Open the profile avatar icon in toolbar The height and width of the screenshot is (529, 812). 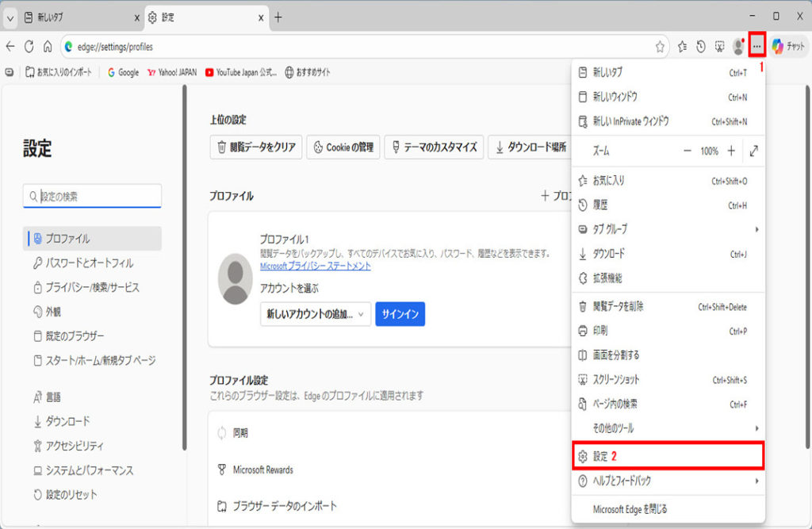click(738, 47)
